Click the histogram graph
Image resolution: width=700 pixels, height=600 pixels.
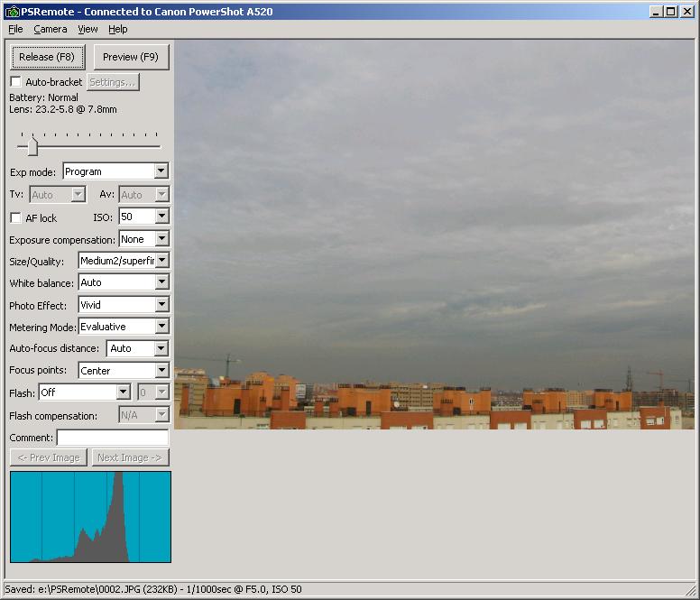click(90, 517)
